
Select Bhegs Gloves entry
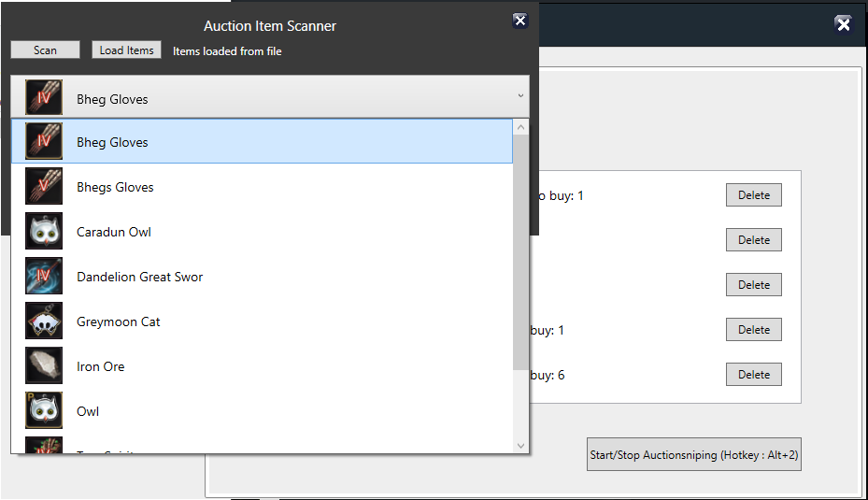point(262,187)
